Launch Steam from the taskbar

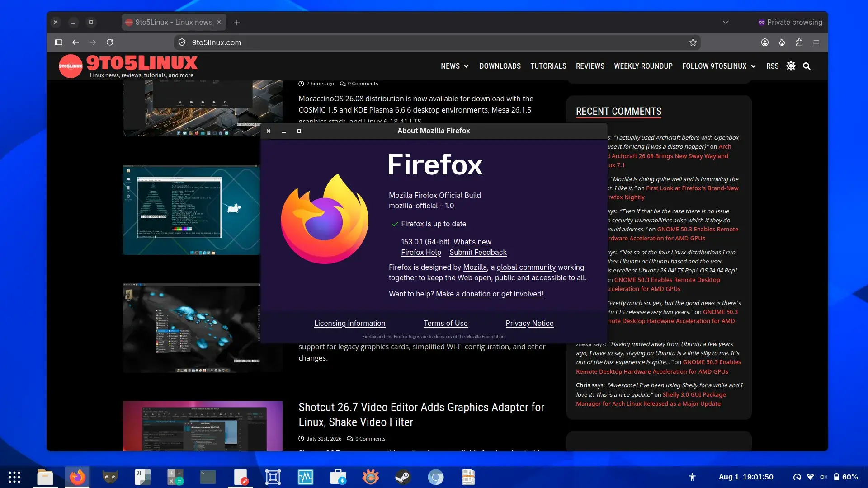tap(403, 477)
